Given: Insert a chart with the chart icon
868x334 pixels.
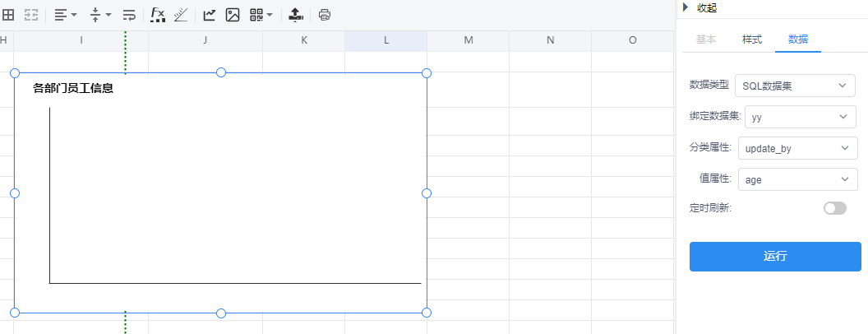Looking at the screenshot, I should (x=210, y=15).
